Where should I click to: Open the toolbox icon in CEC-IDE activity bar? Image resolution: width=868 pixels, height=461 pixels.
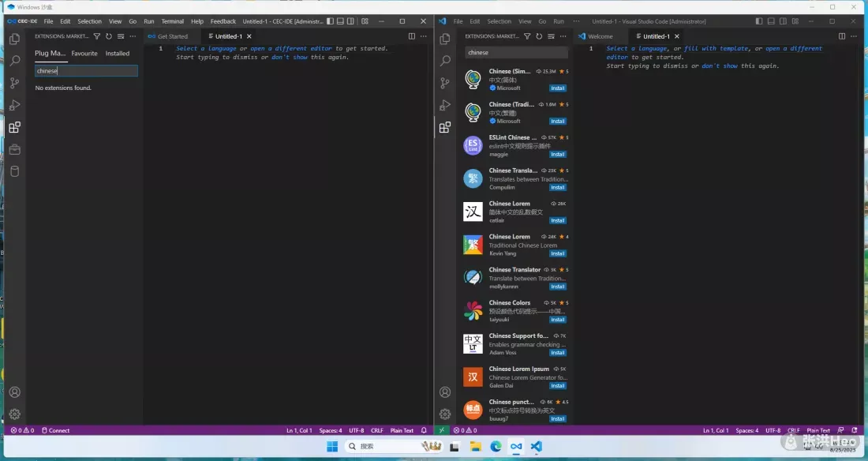14,149
